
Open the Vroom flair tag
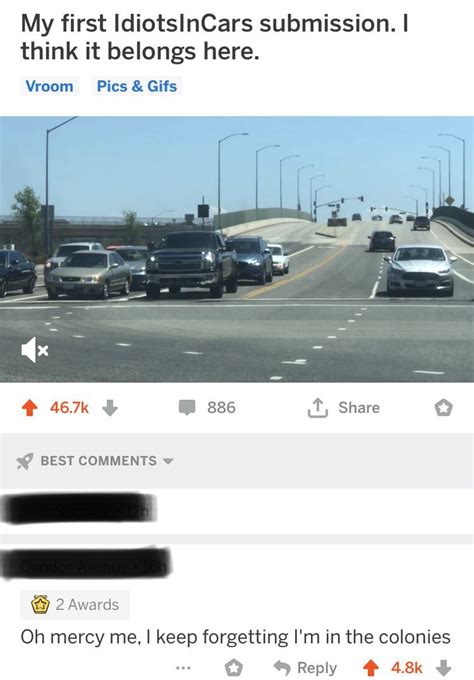[x=49, y=86]
